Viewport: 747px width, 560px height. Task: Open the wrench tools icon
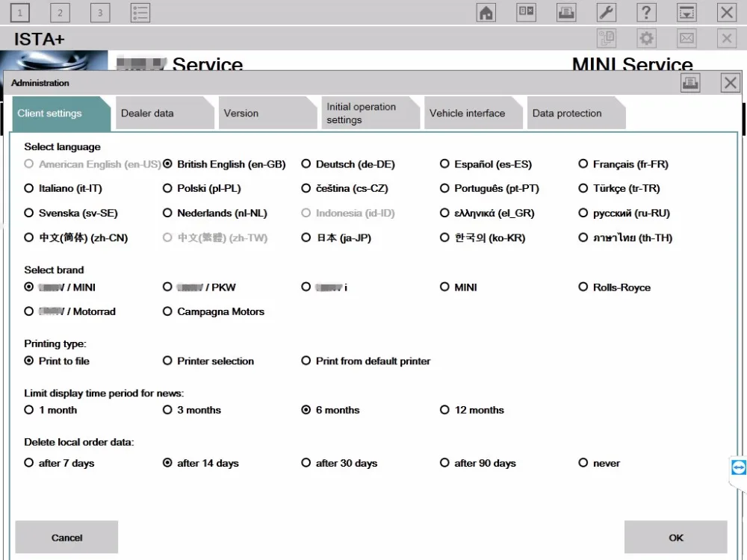pos(607,13)
